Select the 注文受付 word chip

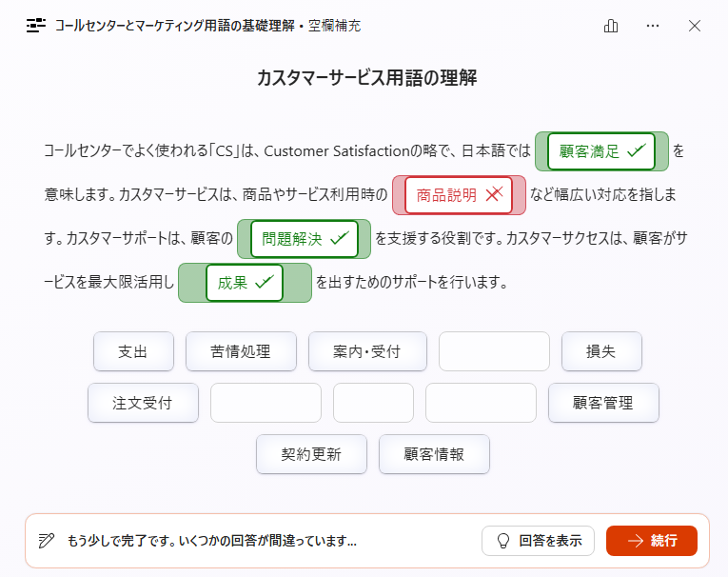click(x=143, y=403)
